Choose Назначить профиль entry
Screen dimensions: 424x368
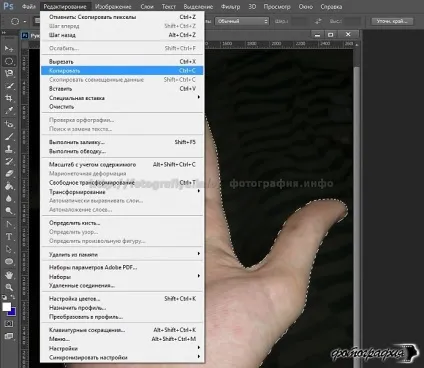pyautogui.click(x=122, y=308)
